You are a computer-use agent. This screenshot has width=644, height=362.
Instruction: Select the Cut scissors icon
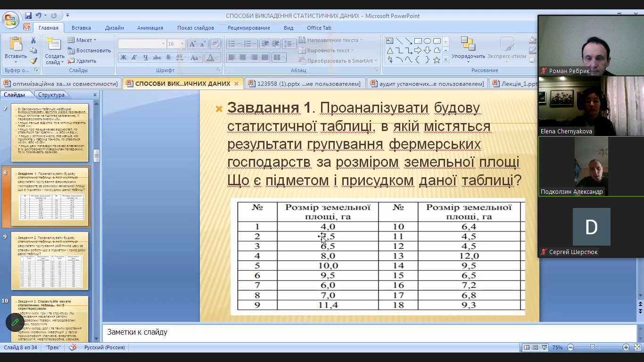(x=33, y=41)
